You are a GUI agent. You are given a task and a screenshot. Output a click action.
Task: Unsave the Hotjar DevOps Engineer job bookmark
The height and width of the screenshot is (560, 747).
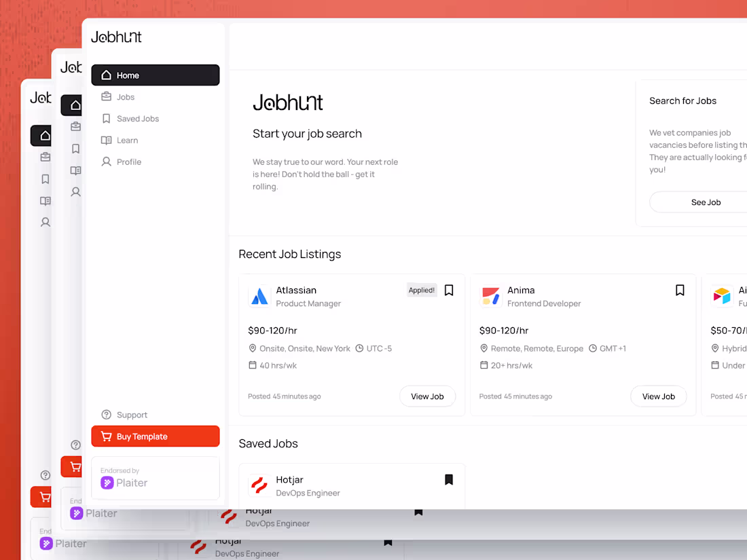(449, 479)
